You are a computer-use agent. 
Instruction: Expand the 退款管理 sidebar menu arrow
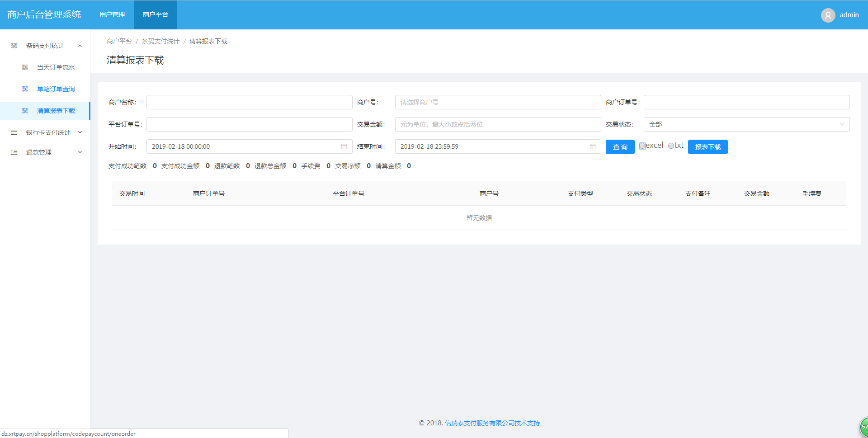(x=80, y=152)
